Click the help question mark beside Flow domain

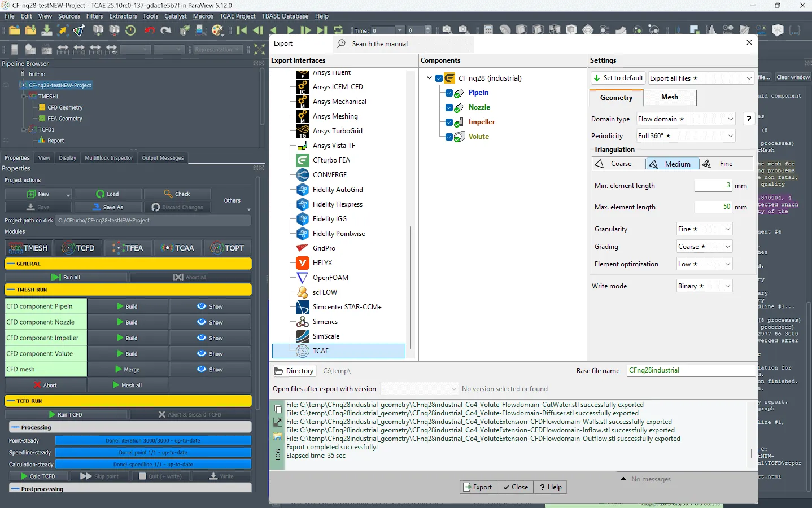(749, 119)
